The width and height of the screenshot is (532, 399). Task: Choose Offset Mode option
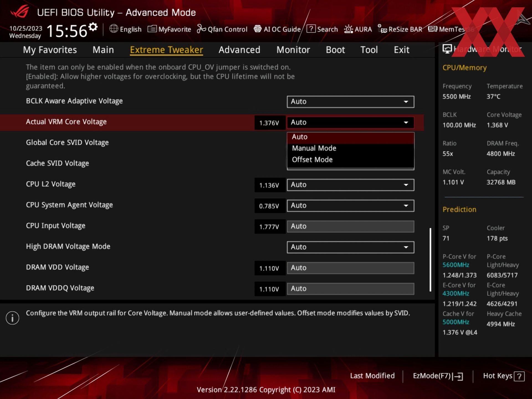click(351, 160)
